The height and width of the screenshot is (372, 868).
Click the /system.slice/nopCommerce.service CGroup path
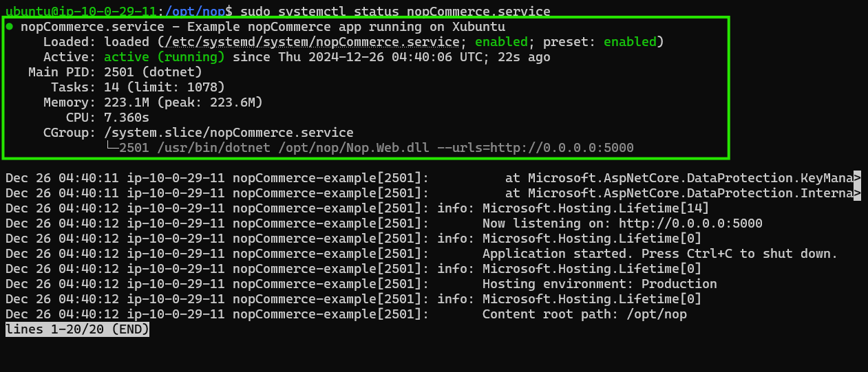pyautogui.click(x=229, y=133)
